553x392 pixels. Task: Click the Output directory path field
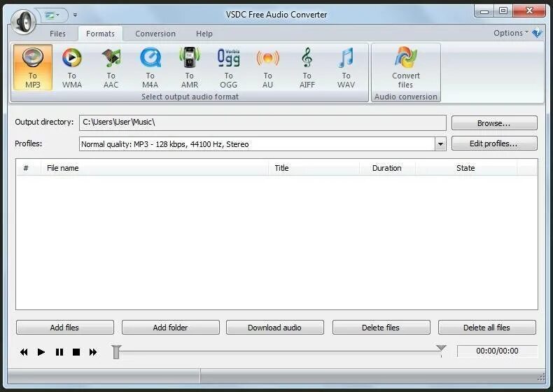click(x=262, y=122)
